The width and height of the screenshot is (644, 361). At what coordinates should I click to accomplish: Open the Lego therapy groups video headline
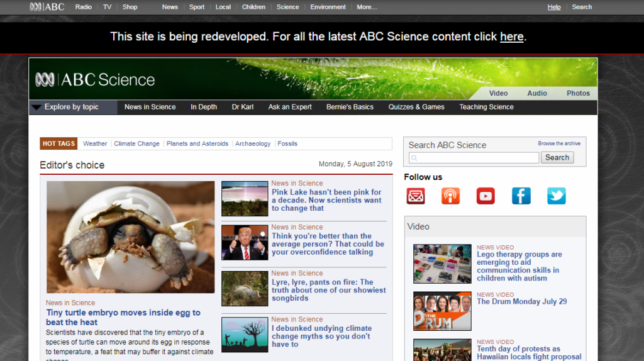pyautogui.click(x=519, y=266)
